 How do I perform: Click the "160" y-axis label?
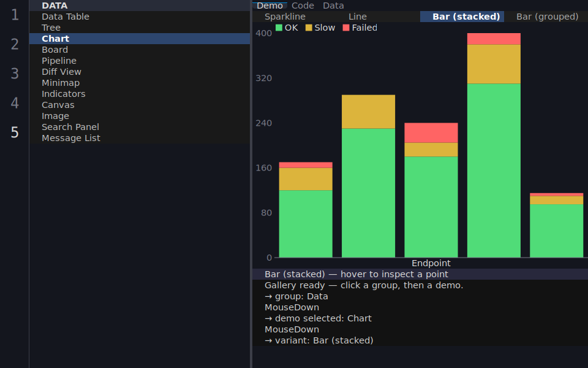pyautogui.click(x=263, y=168)
